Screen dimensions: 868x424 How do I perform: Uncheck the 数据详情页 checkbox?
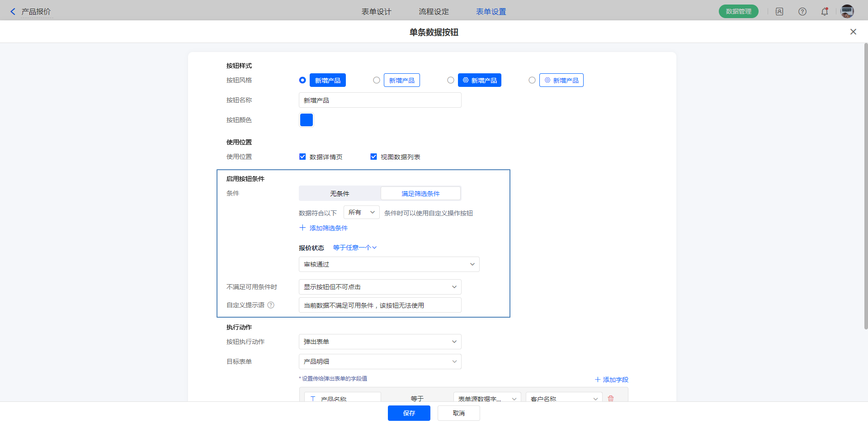pos(302,157)
